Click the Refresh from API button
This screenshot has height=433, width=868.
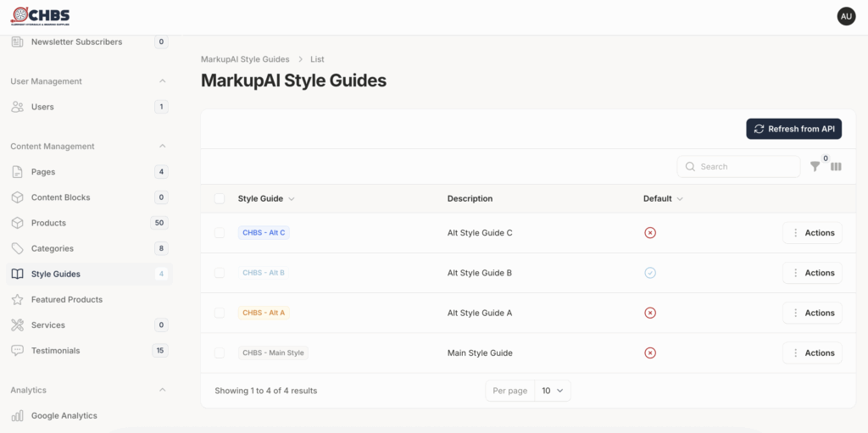pyautogui.click(x=793, y=129)
